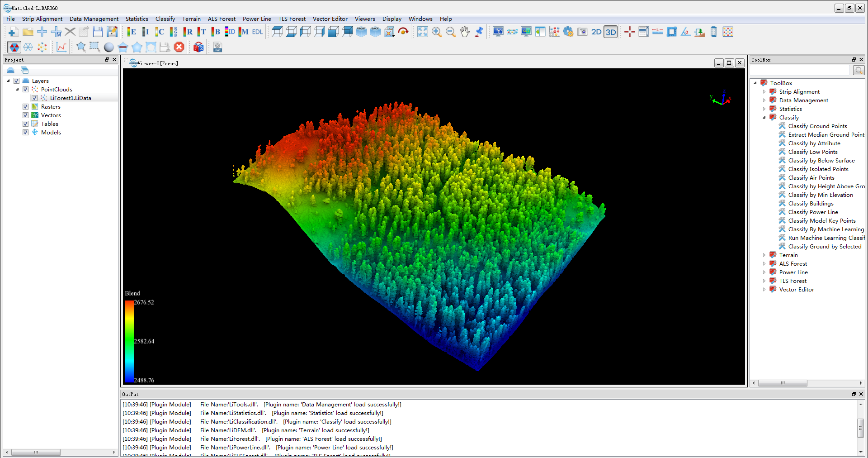868x458 pixels.
Task: Expand the Statistics ToolBox node
Action: click(x=764, y=109)
